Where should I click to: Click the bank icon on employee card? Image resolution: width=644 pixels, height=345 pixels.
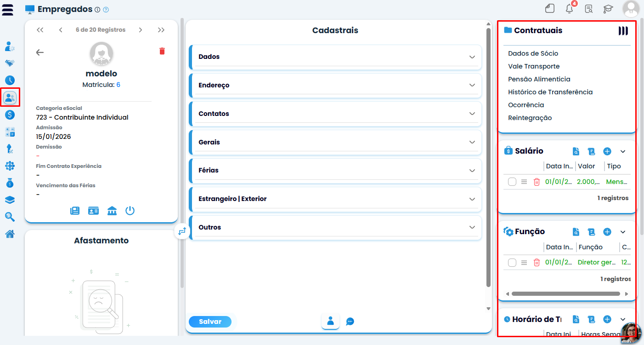tap(112, 211)
